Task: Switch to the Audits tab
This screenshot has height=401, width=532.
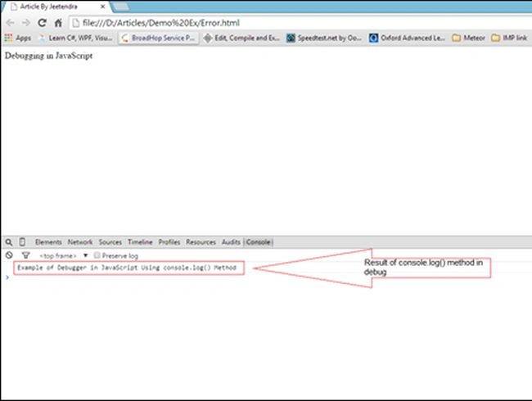Action: 231,242
